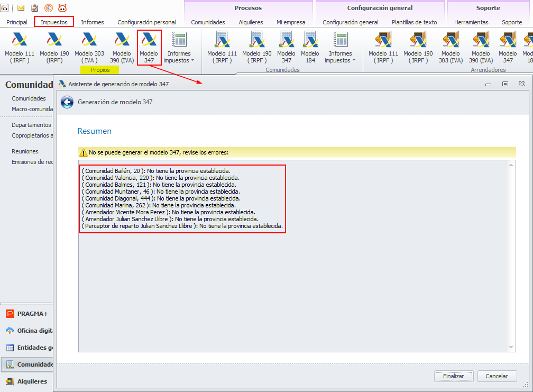Switch to the Impuestos tab

point(54,22)
